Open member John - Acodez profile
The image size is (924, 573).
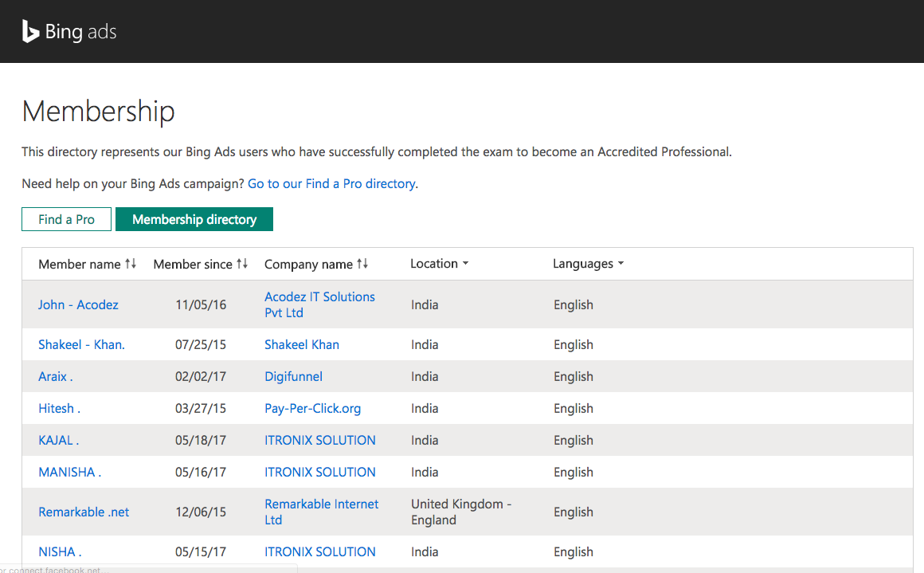pos(78,304)
